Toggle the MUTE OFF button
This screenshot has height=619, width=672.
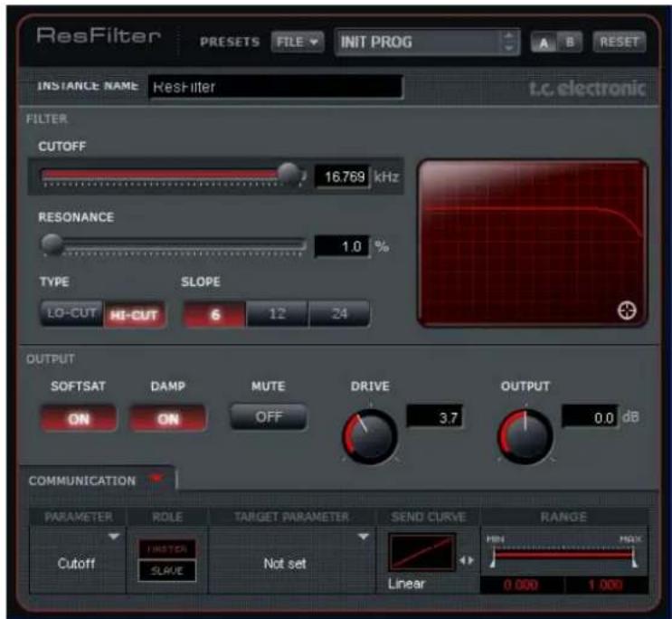(269, 416)
